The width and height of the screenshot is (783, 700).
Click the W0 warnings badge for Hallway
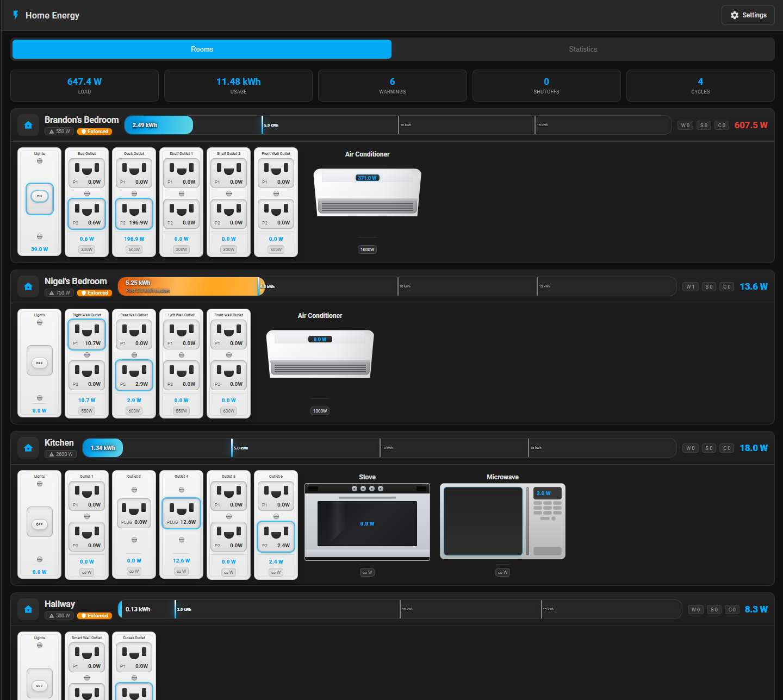point(695,609)
